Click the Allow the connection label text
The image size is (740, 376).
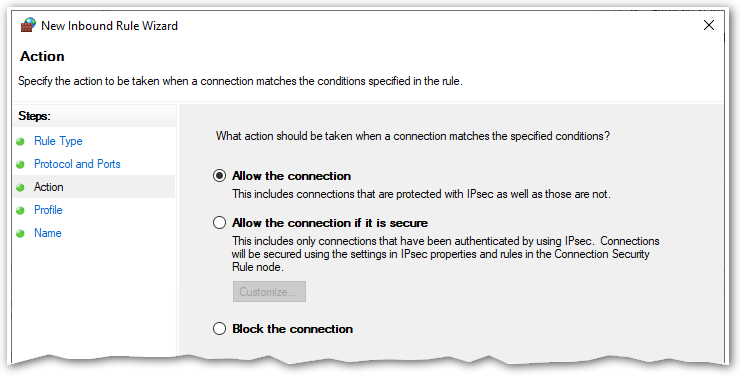pyautogui.click(x=291, y=176)
